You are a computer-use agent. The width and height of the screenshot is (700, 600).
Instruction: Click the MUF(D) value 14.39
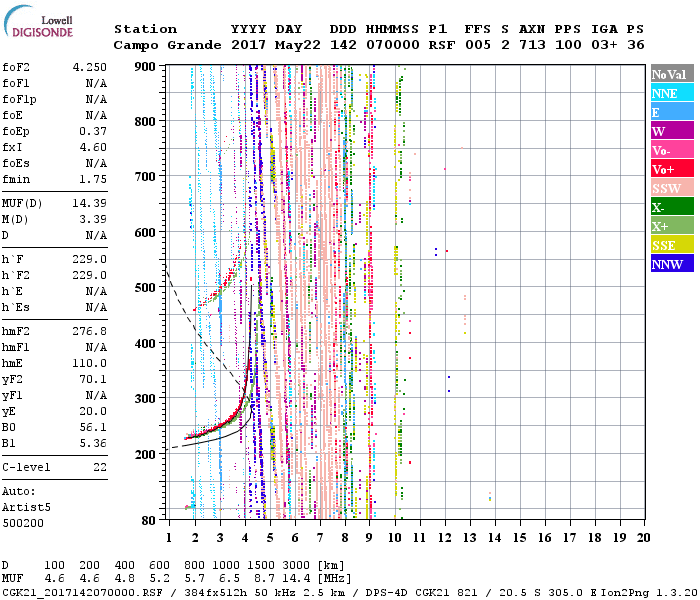point(90,203)
